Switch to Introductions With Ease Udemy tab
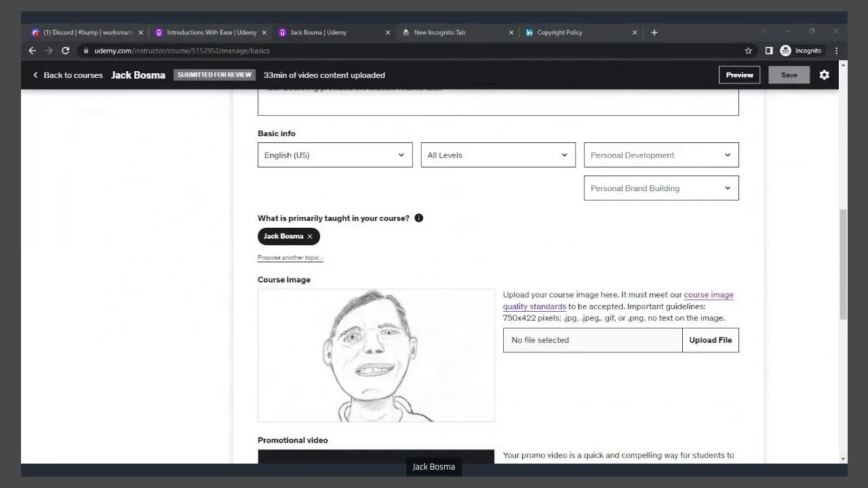Screen dimensions: 868x488 click(x=210, y=33)
